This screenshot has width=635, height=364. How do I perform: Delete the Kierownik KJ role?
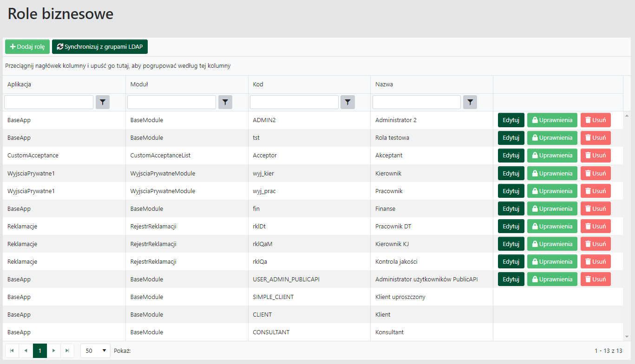point(596,244)
